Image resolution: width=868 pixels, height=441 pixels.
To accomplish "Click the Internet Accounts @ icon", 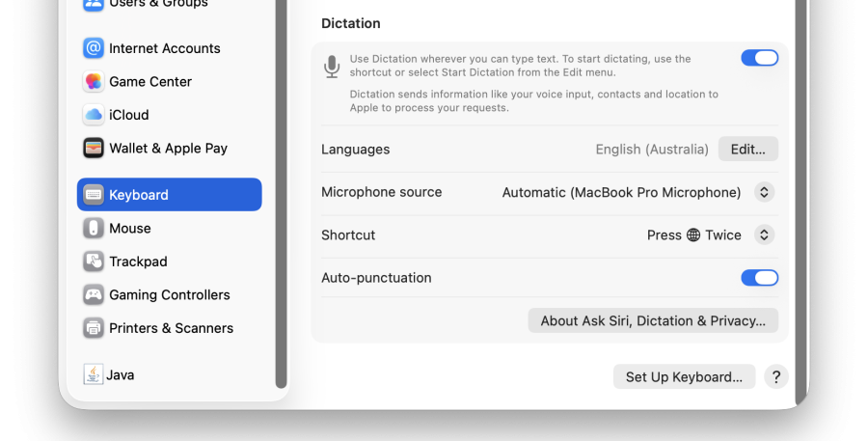I will (x=93, y=48).
